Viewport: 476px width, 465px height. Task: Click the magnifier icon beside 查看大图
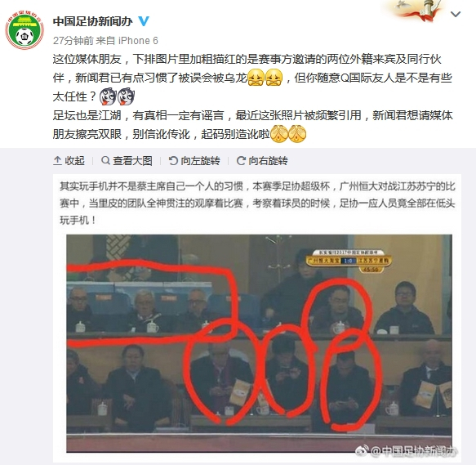105,160
